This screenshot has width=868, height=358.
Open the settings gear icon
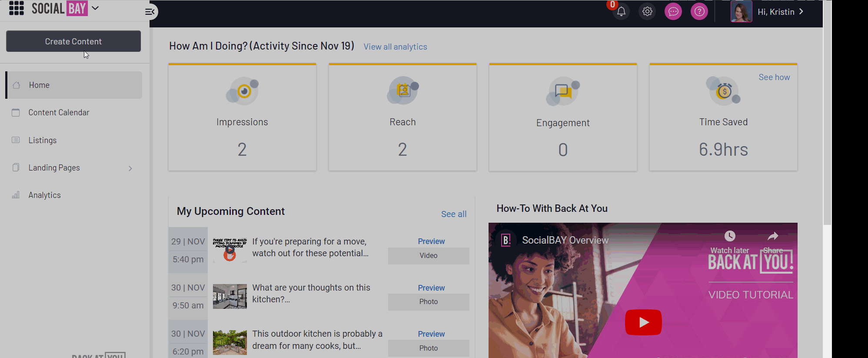[x=647, y=12]
